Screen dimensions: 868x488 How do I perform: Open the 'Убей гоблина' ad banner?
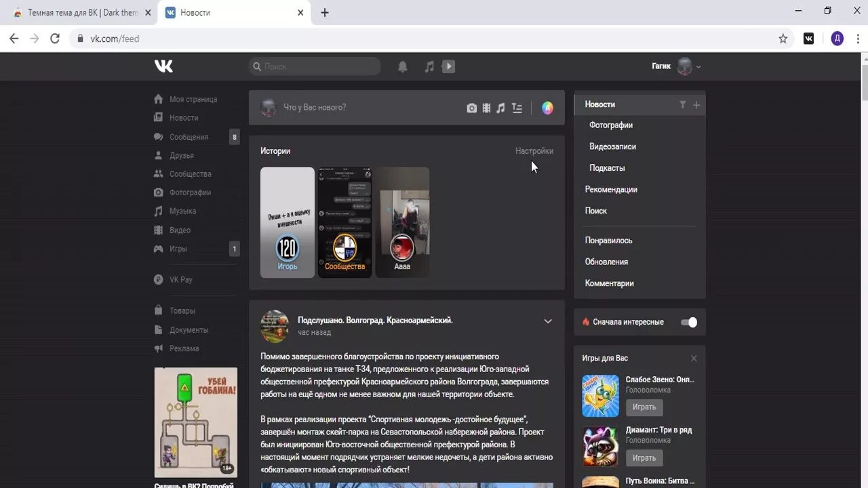195,422
